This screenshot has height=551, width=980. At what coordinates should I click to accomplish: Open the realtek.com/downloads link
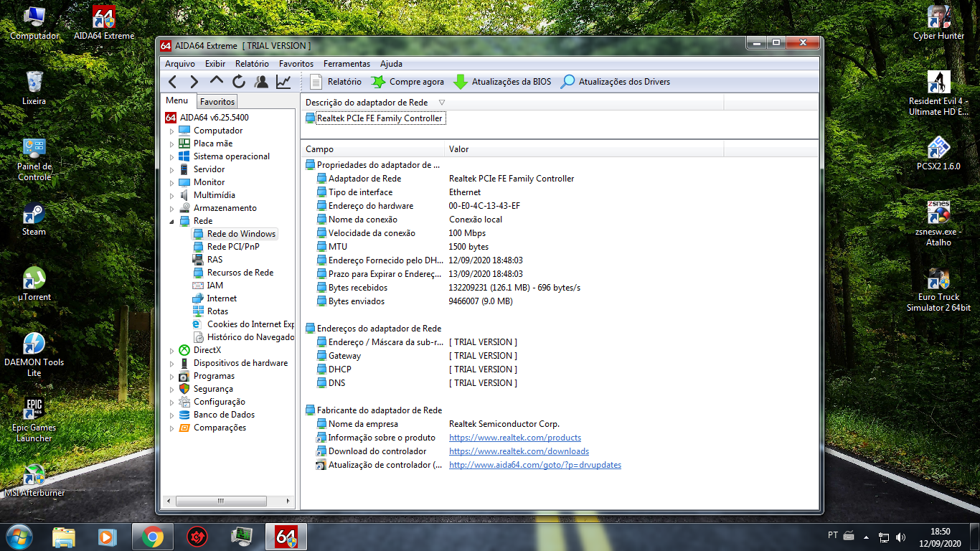click(x=519, y=451)
